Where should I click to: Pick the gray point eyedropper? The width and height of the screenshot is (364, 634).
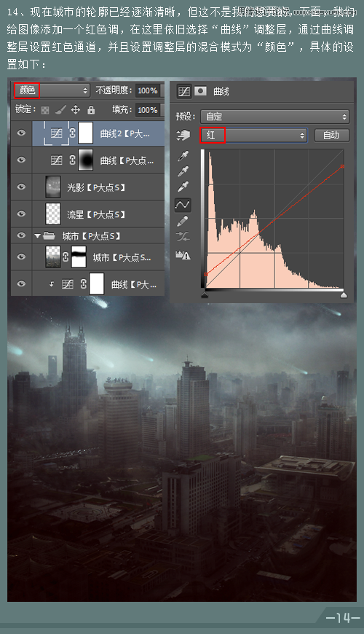tap(183, 171)
